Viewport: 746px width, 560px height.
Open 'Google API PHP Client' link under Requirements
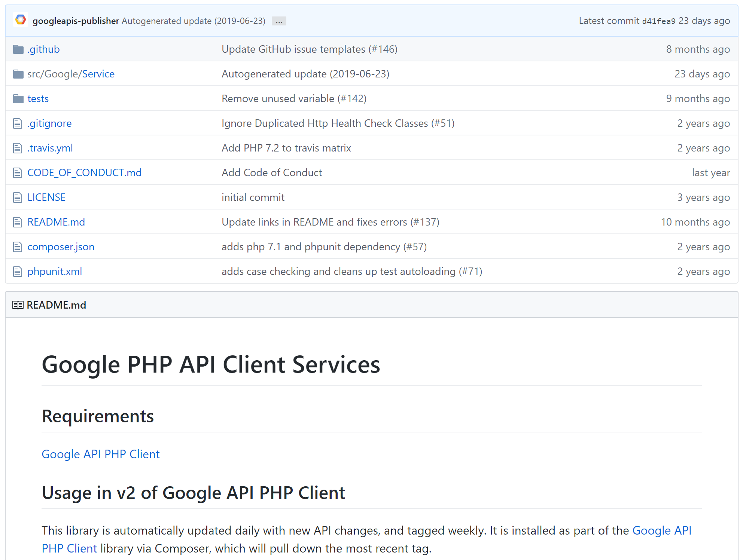click(101, 454)
